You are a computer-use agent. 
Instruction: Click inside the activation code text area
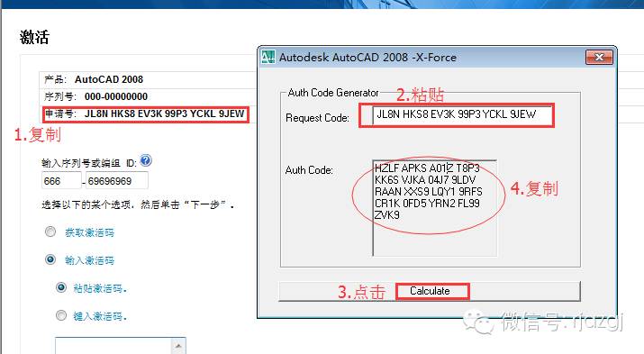click(113, 346)
